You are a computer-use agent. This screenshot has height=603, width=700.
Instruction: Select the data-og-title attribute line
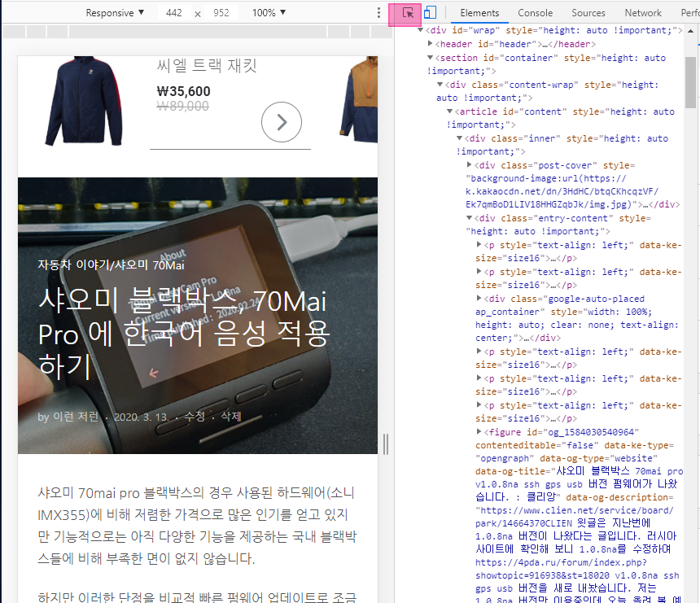[579, 484]
